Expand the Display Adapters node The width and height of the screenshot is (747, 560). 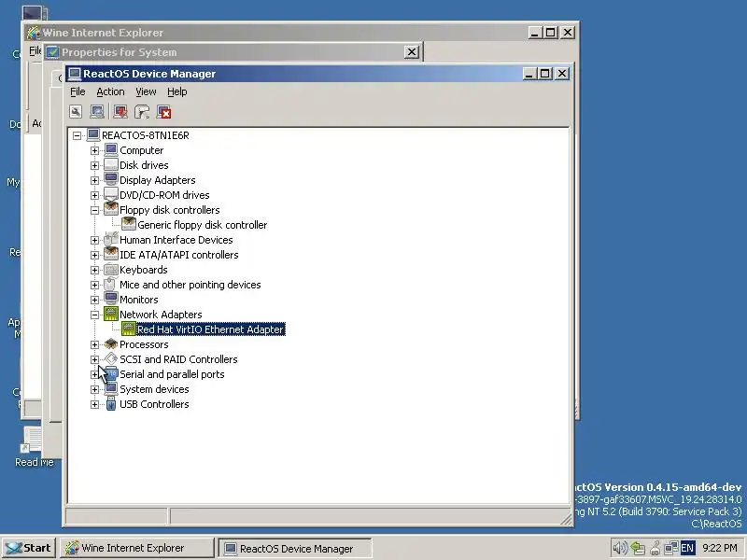coord(94,180)
